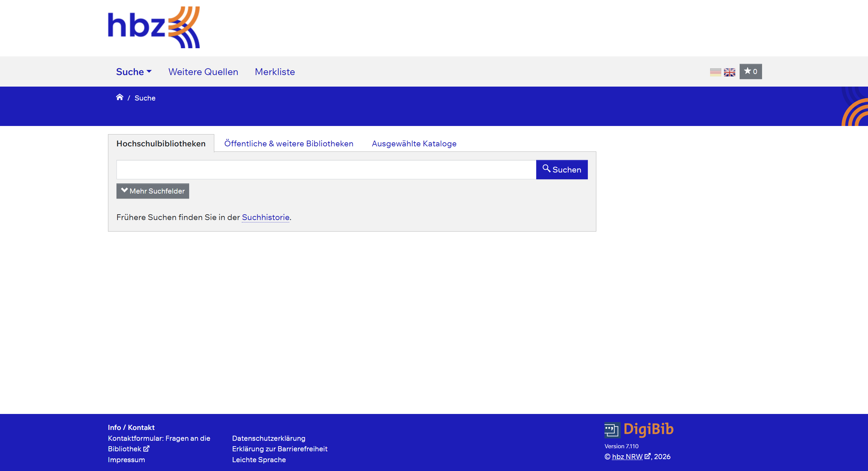Open the starred items counter button
This screenshot has height=471, width=868.
pyautogui.click(x=751, y=71)
